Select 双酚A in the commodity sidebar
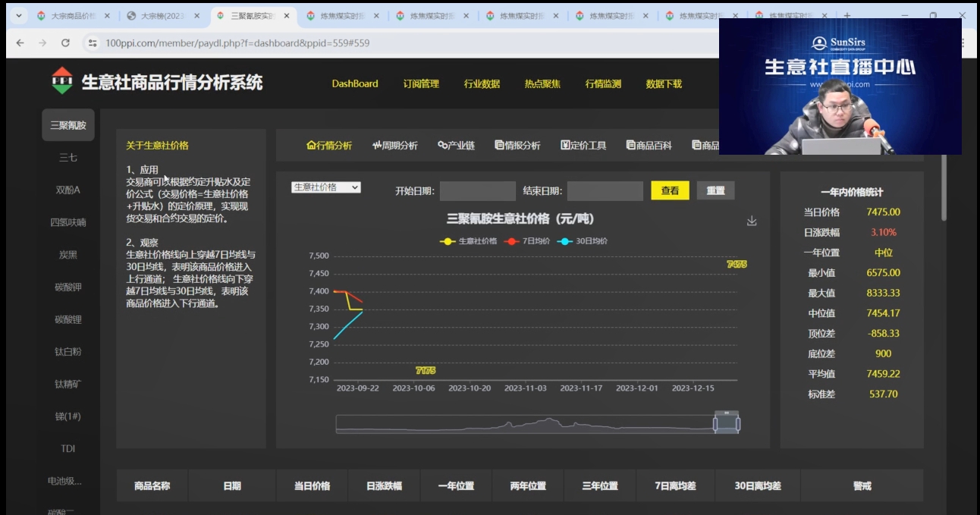980x515 pixels. [68, 190]
